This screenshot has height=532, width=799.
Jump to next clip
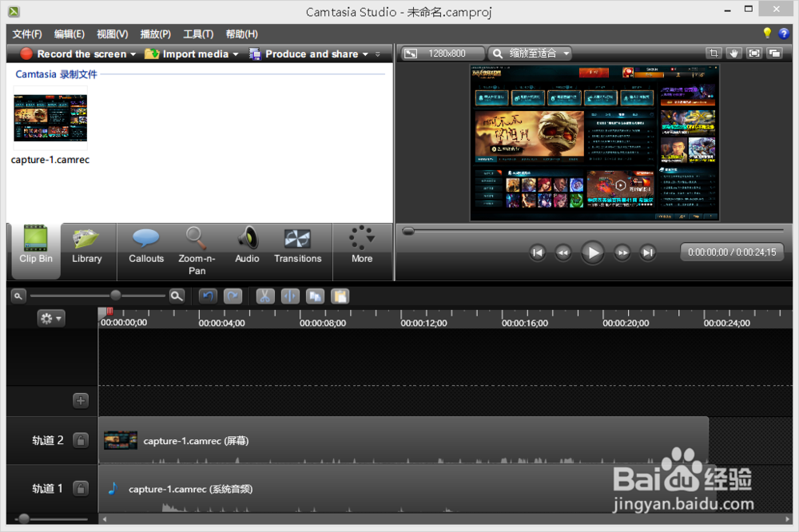pos(648,252)
